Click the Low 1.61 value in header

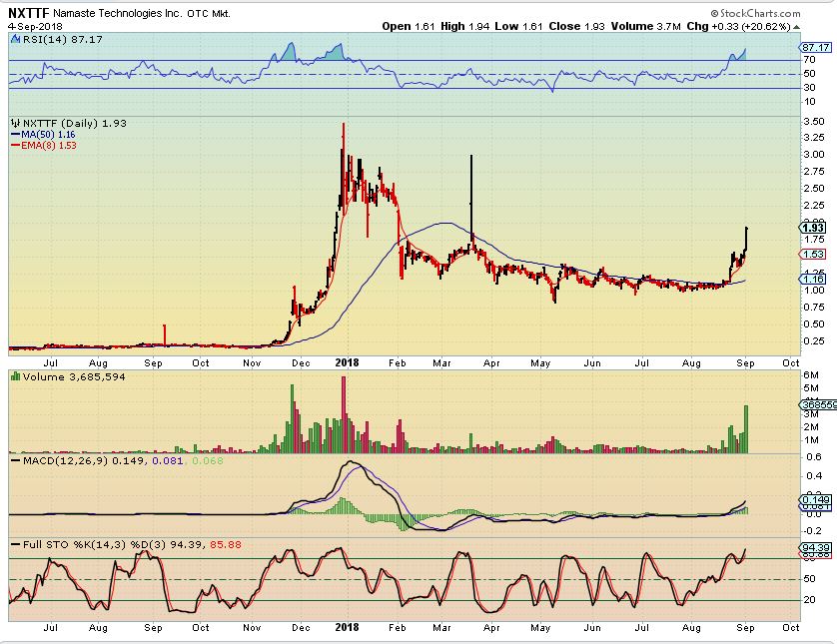pos(518,26)
